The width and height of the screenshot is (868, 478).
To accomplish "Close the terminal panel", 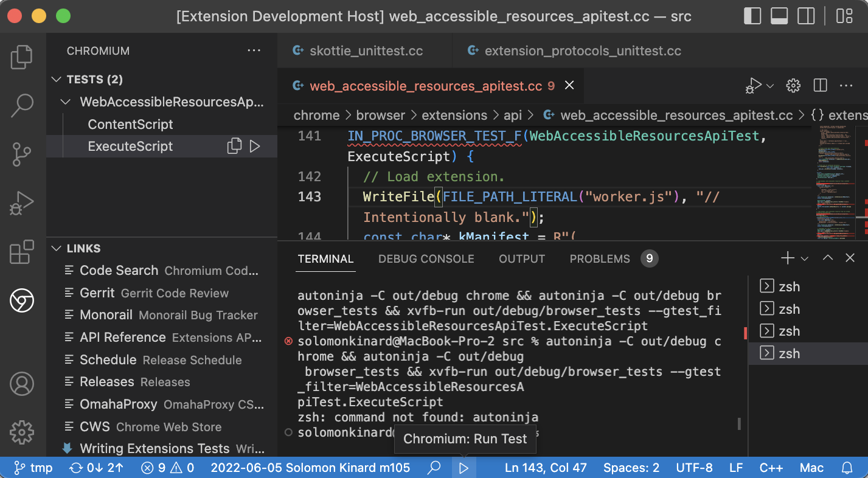I will click(850, 258).
